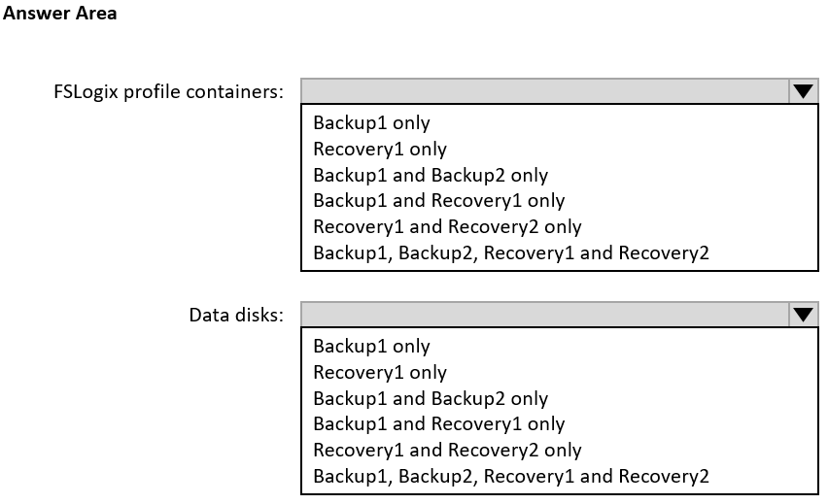Open the Data disks dropdown arrow

pyautogui.click(x=803, y=315)
